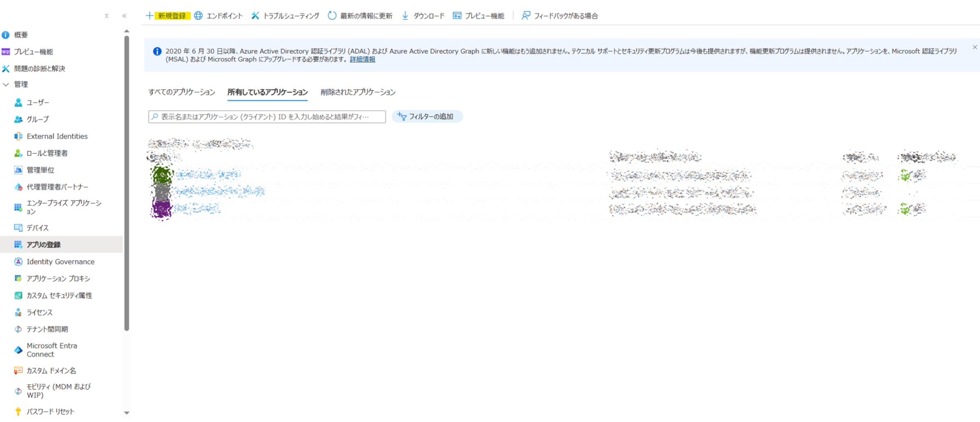This screenshot has height=422, width=980.
Task: Click the ロールと管理者 icon
Action: pyautogui.click(x=18, y=153)
